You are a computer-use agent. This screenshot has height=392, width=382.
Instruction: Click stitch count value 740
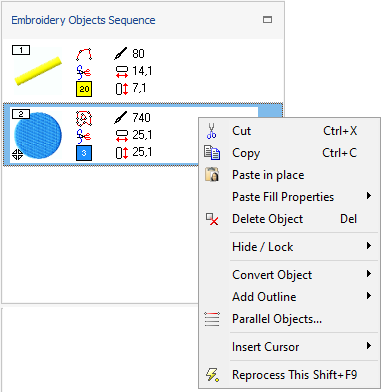[142, 118]
